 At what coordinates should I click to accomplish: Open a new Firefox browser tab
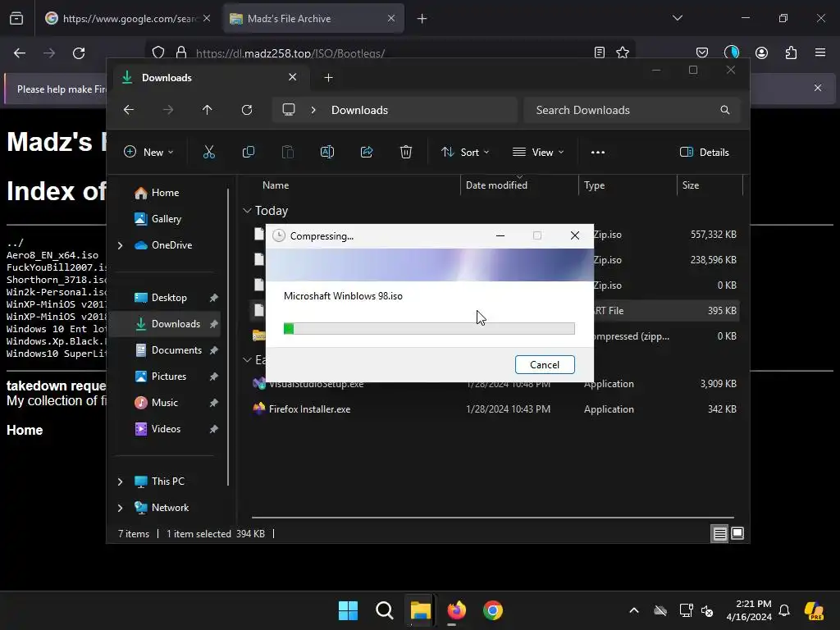point(422,19)
